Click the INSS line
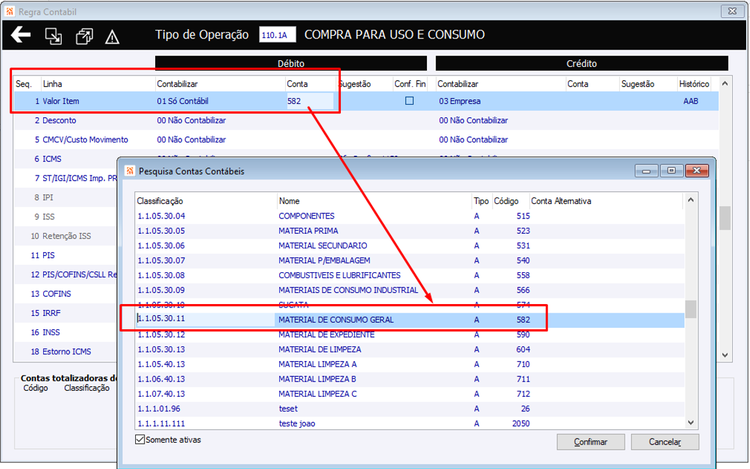750x469 pixels. (51, 332)
